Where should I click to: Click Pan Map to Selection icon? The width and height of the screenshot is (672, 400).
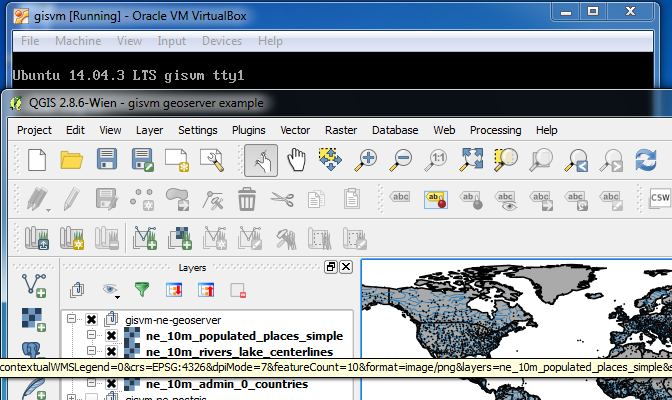pos(330,159)
